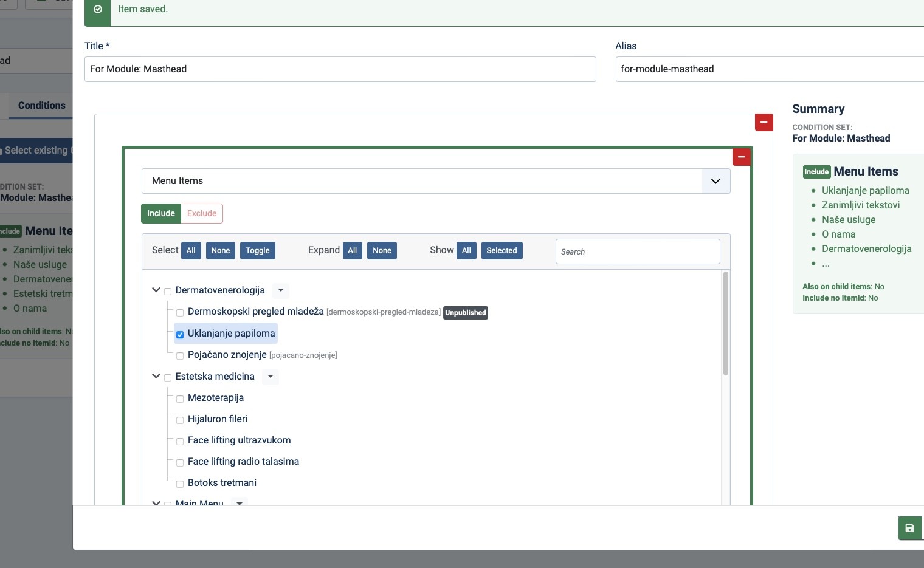Show All menu items
924x568 pixels.
[x=466, y=250]
